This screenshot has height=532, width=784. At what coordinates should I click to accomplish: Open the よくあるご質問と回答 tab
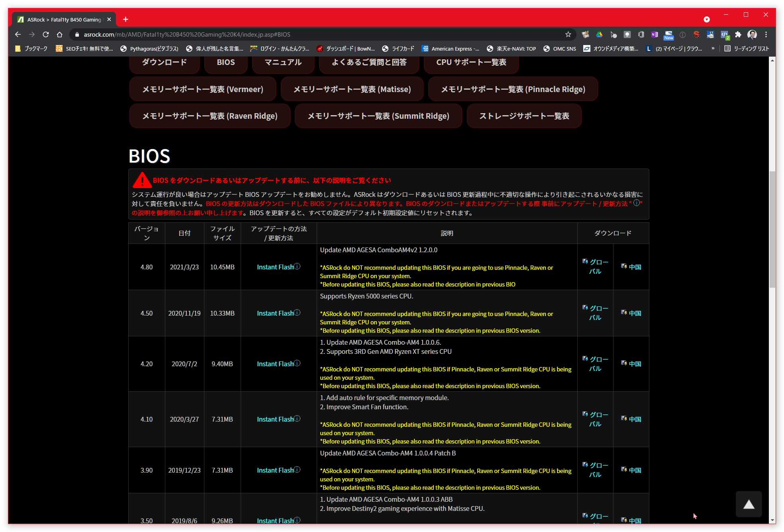click(x=369, y=63)
